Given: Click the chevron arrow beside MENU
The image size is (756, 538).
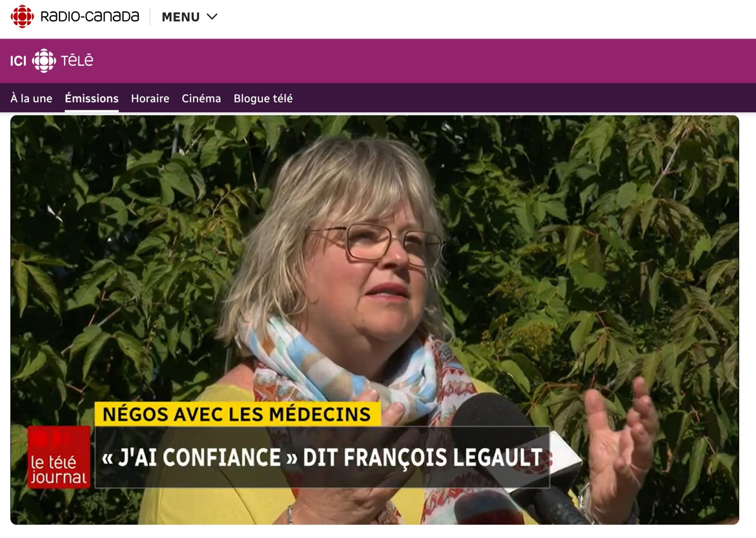Looking at the screenshot, I should click(x=212, y=17).
